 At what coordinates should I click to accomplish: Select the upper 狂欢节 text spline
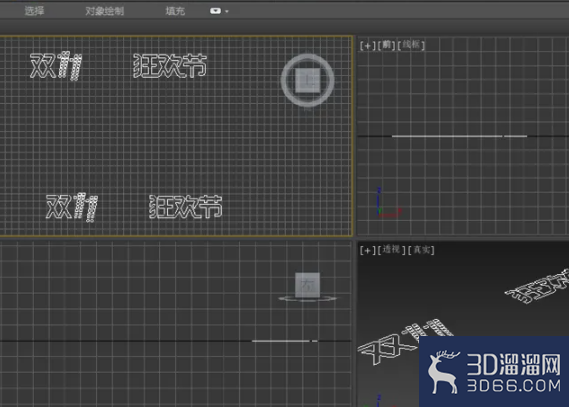point(170,66)
